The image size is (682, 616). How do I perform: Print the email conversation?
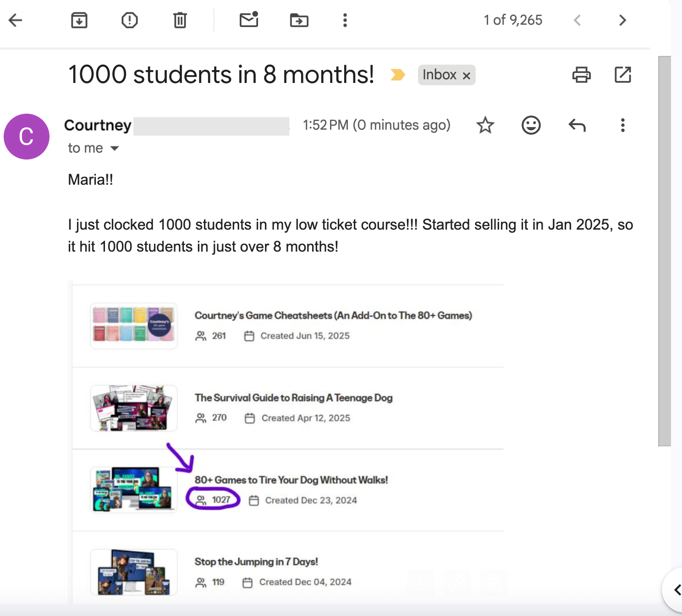pos(582,75)
